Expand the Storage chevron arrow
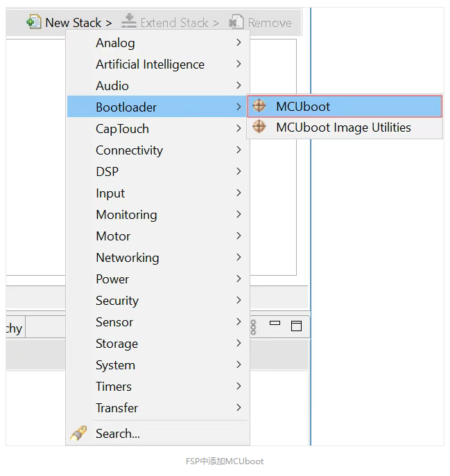 pos(239,344)
